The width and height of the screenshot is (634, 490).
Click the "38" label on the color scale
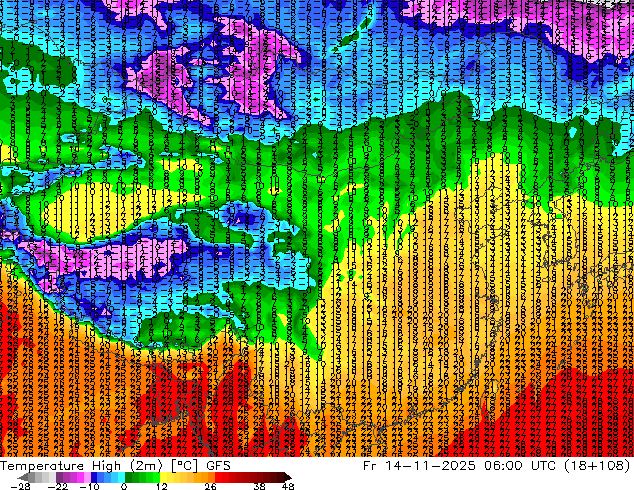coord(259,486)
